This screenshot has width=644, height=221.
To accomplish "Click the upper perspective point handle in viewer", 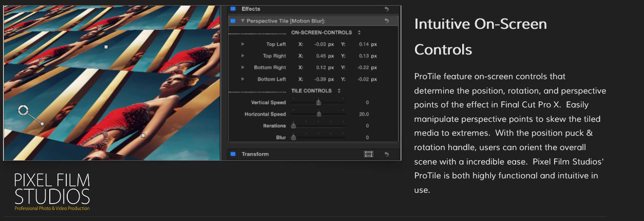I will click(106, 47).
